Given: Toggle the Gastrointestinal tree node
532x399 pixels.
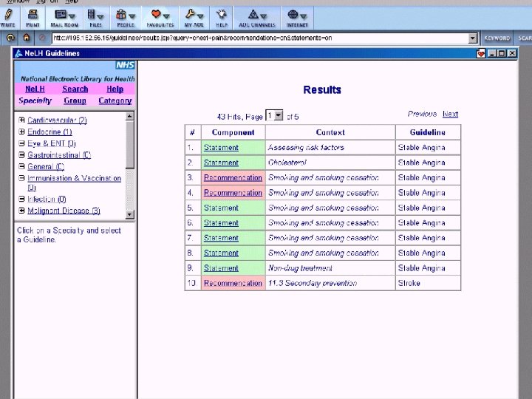Looking at the screenshot, I should 21,154.
